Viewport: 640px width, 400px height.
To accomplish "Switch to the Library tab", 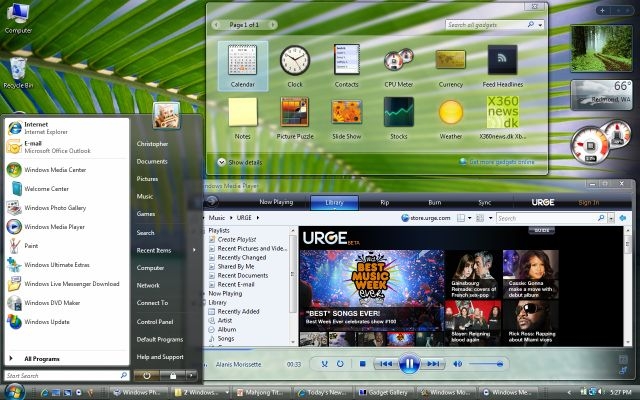I will pyautogui.click(x=334, y=202).
